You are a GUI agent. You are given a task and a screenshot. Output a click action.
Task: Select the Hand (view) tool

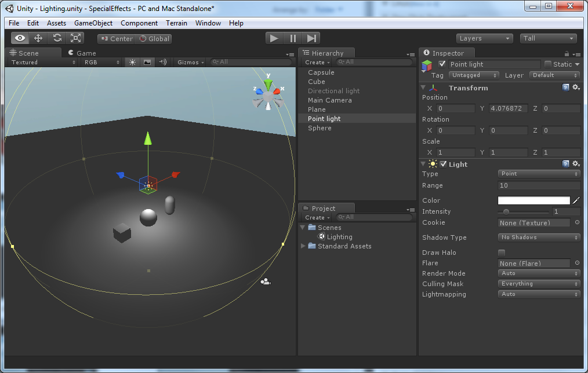20,38
